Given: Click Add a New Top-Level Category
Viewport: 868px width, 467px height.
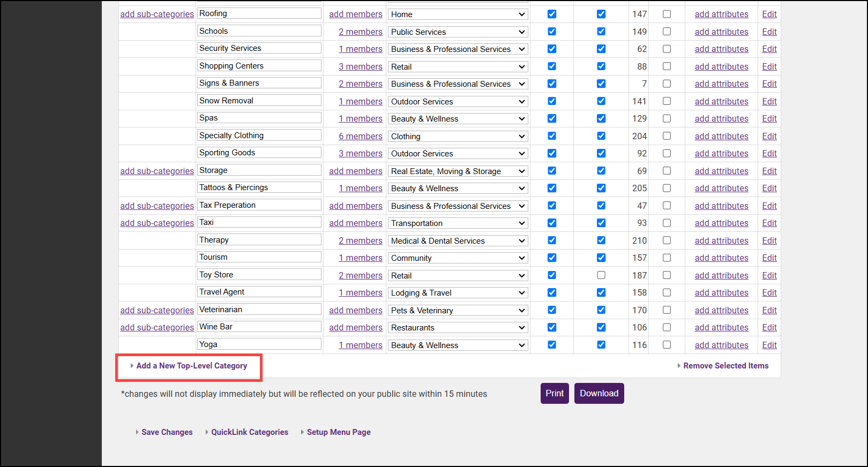Looking at the screenshot, I should [191, 366].
